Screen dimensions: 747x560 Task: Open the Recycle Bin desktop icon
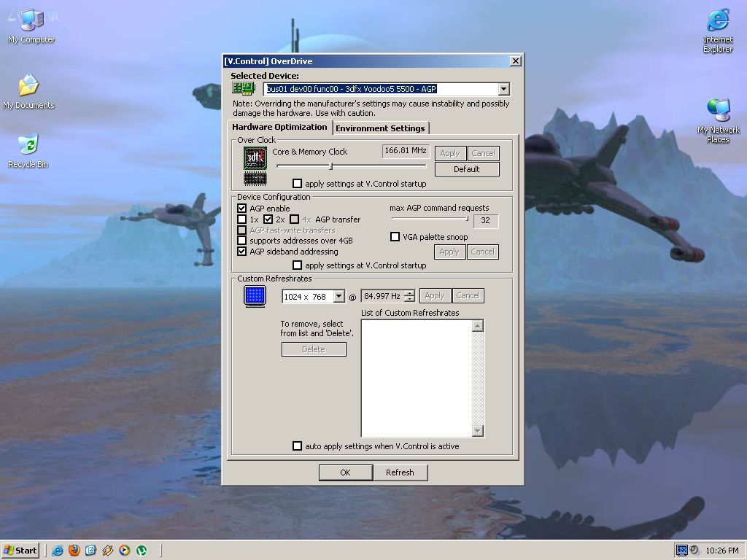[28, 144]
